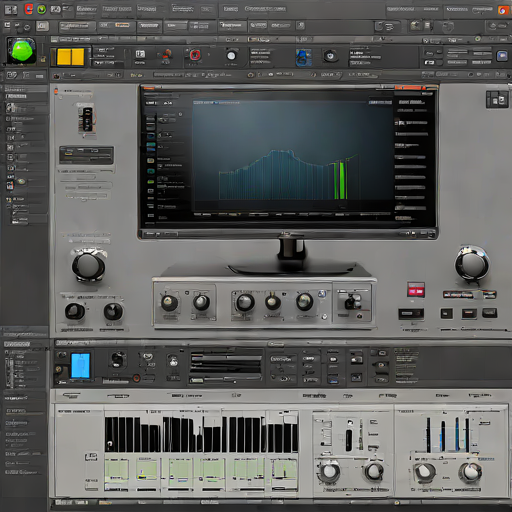512x512 pixels.
Task: Click the green bars in the monitor spectrum graph
Action: [341, 180]
